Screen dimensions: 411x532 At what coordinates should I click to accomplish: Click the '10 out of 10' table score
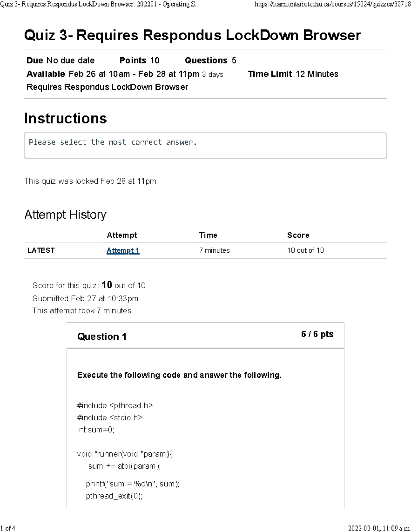point(306,250)
